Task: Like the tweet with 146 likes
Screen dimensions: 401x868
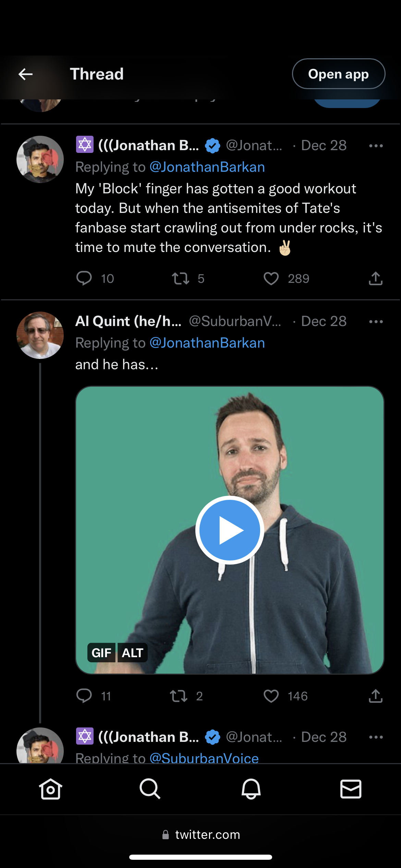Action: coord(271,696)
